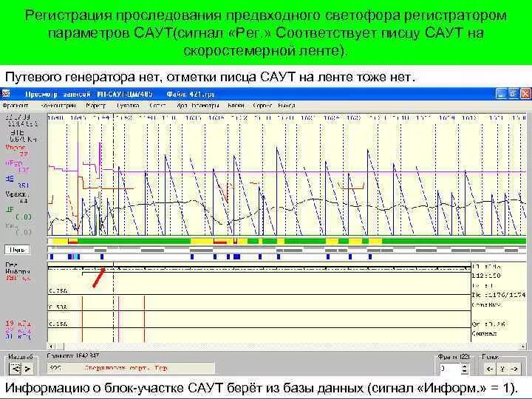This screenshot has width=532, height=399.
Task: Decrement the Фрагм. stepper down arrow
Action: (465, 372)
